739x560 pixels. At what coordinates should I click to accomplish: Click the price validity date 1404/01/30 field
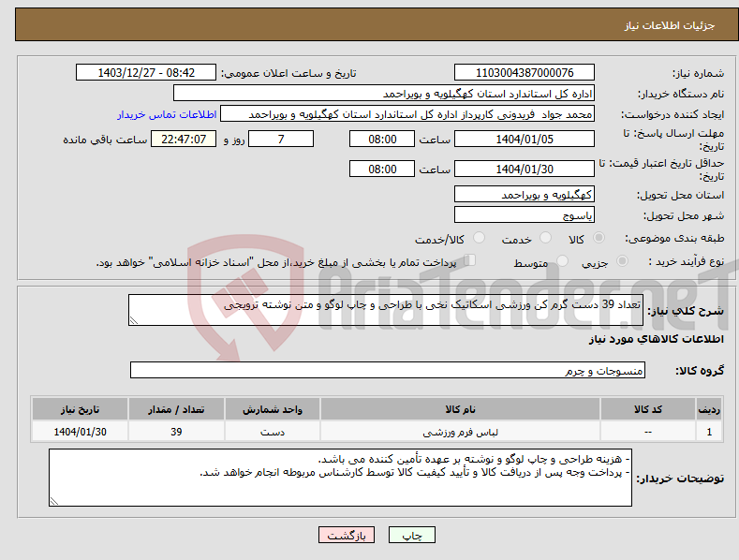click(x=525, y=169)
